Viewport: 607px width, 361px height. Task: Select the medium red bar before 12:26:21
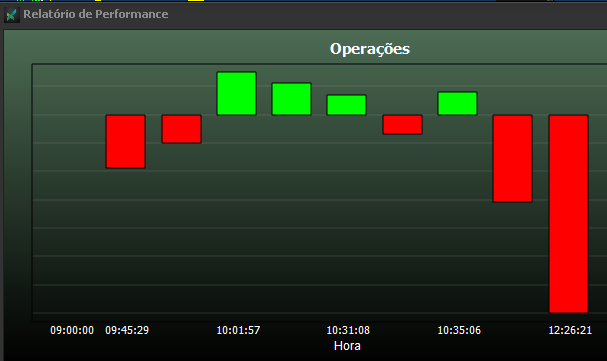513,158
